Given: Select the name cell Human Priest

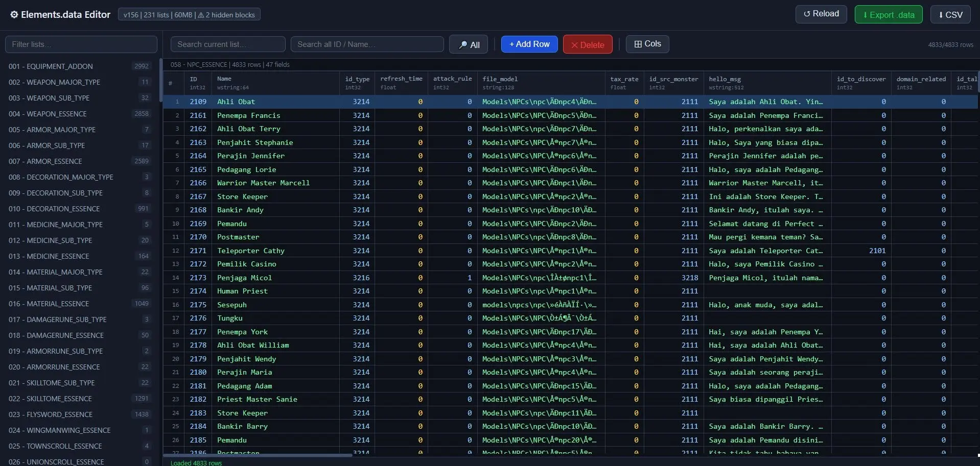Looking at the screenshot, I should point(276,291).
